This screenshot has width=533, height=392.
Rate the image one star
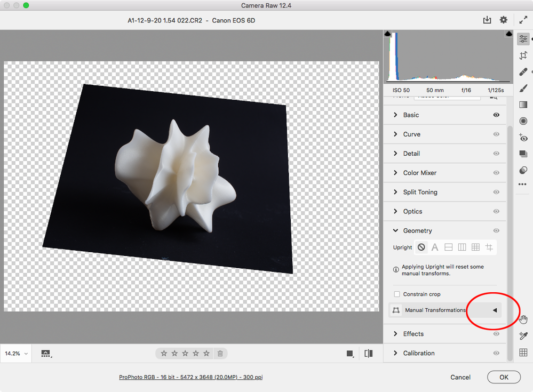coord(164,354)
